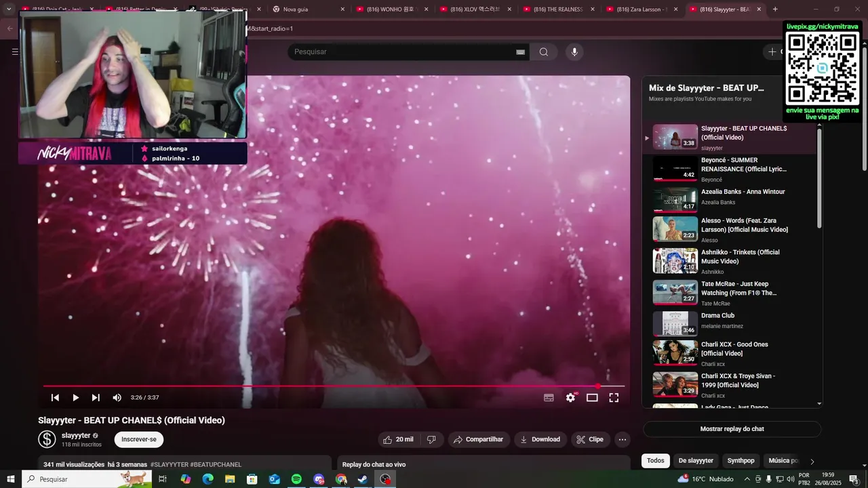Like the video with 20 mil likes
The width and height of the screenshot is (868, 488).
pyautogui.click(x=398, y=439)
